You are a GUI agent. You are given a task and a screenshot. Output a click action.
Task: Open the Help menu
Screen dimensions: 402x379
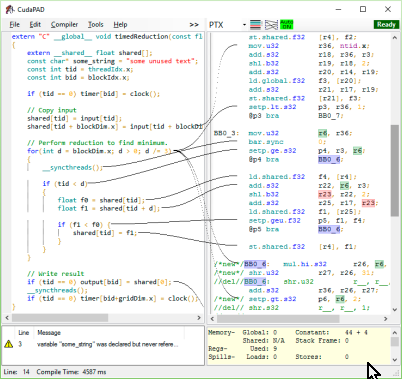pos(120,24)
